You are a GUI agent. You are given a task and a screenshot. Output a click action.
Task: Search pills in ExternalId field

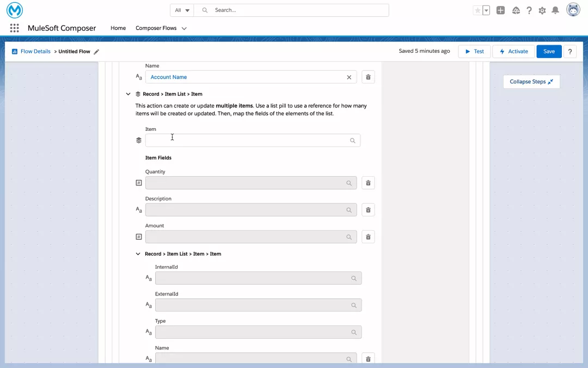pyautogui.click(x=354, y=305)
